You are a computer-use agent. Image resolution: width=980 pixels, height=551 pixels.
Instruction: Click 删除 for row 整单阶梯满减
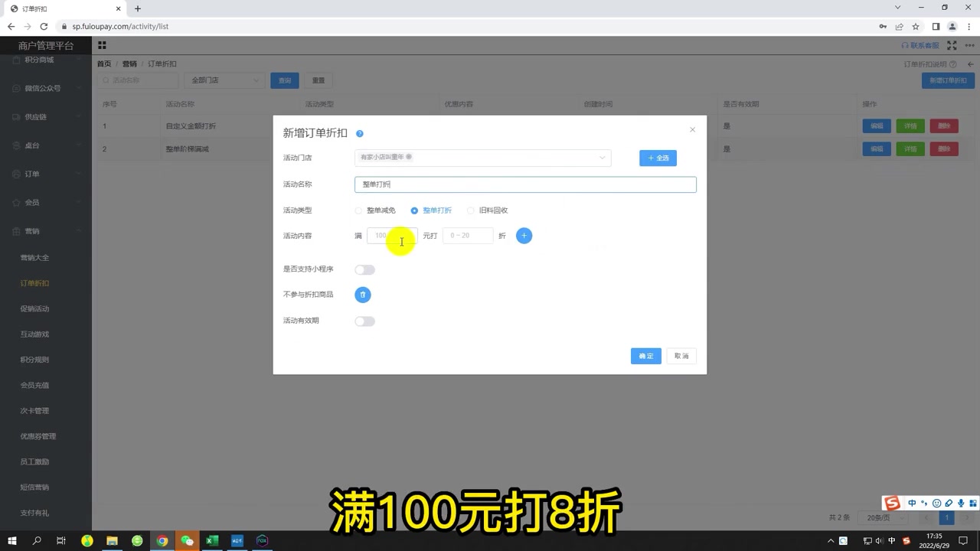(x=944, y=149)
